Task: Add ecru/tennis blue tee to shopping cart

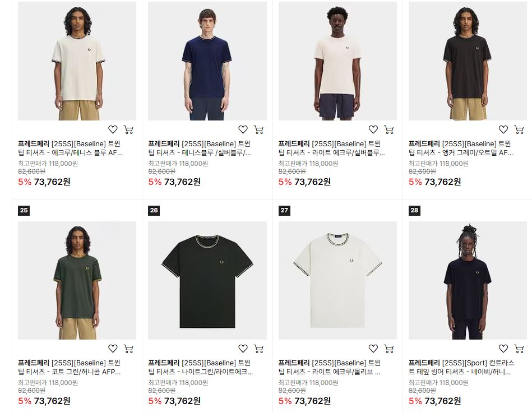Action: (x=128, y=129)
